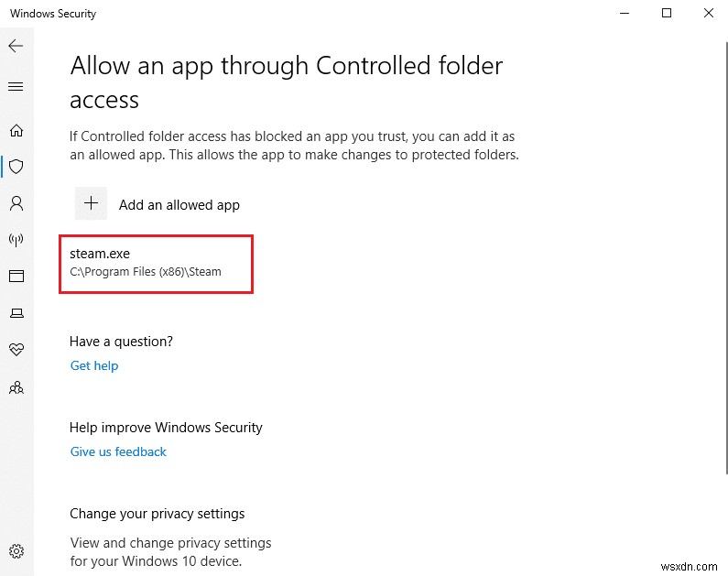Open Device performance & health heart icon
The width and height of the screenshot is (728, 576).
point(16,350)
